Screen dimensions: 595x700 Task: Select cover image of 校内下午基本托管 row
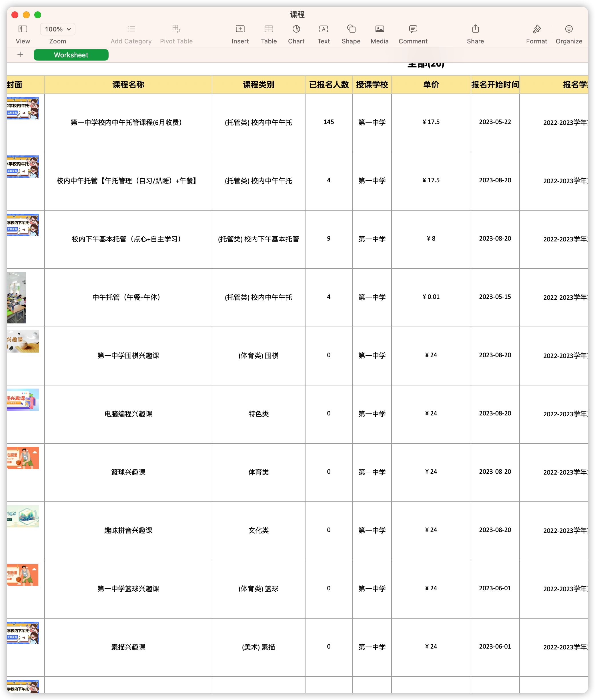(x=23, y=225)
